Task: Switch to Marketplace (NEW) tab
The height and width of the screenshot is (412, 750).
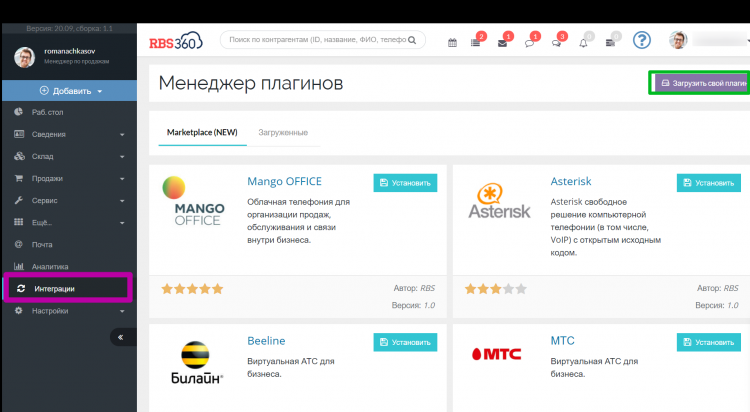Action: tap(202, 133)
